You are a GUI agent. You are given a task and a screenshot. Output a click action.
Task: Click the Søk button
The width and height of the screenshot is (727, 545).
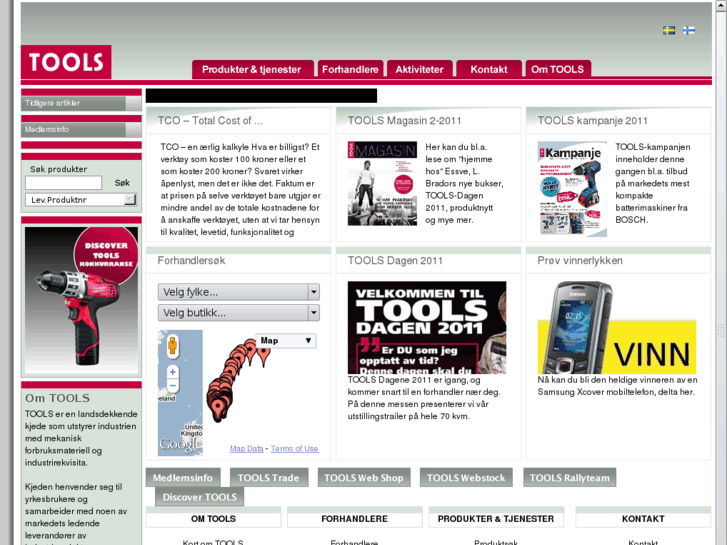pos(122,183)
